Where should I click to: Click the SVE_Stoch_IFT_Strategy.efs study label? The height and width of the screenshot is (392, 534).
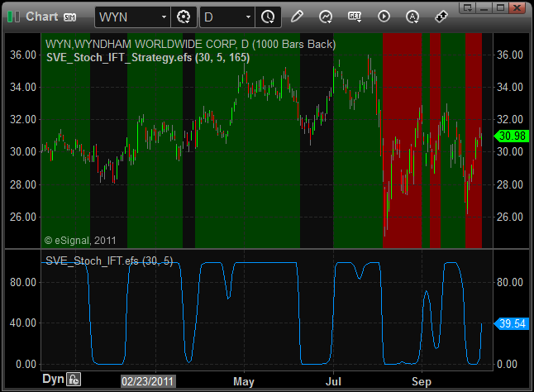pos(148,57)
